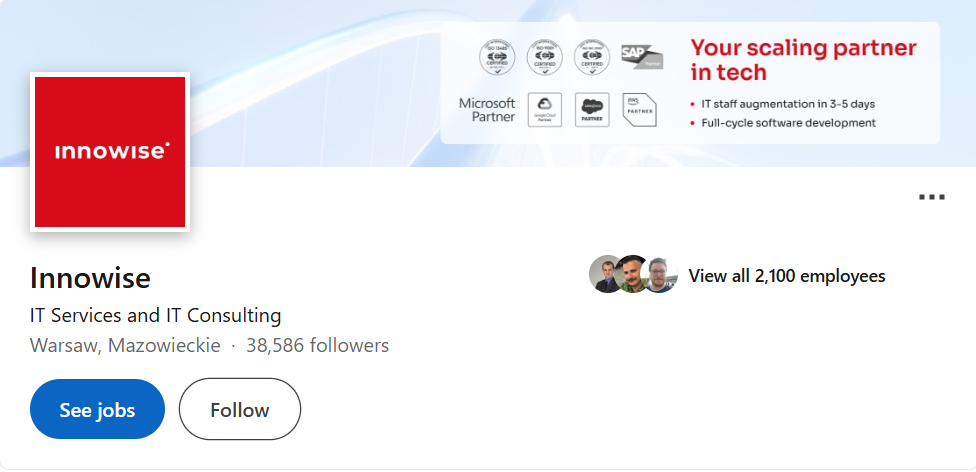Click the middle employee avatar with mustache
The image size is (976, 472).
tap(632, 274)
